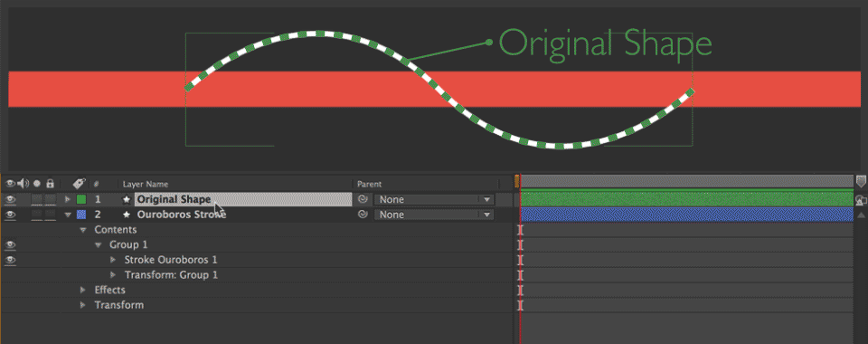Open the Parent dropdown for Original Shape
The height and width of the screenshot is (344, 868).
433,199
